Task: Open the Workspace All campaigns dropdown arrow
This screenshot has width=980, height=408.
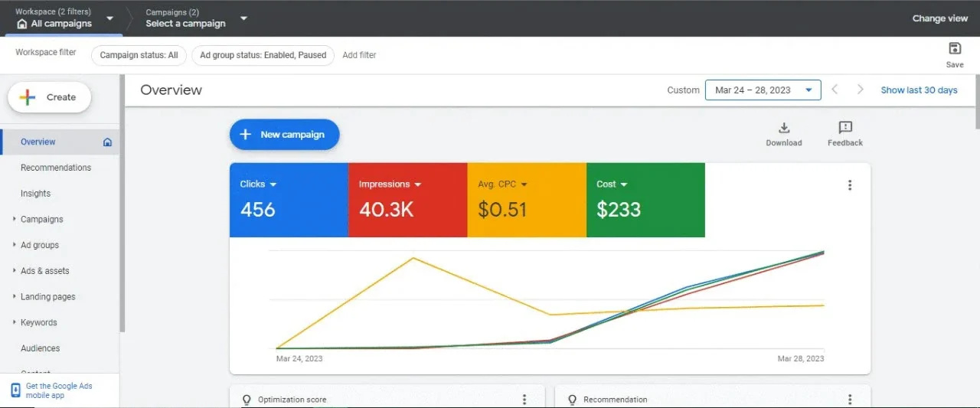Action: pyautogui.click(x=109, y=18)
